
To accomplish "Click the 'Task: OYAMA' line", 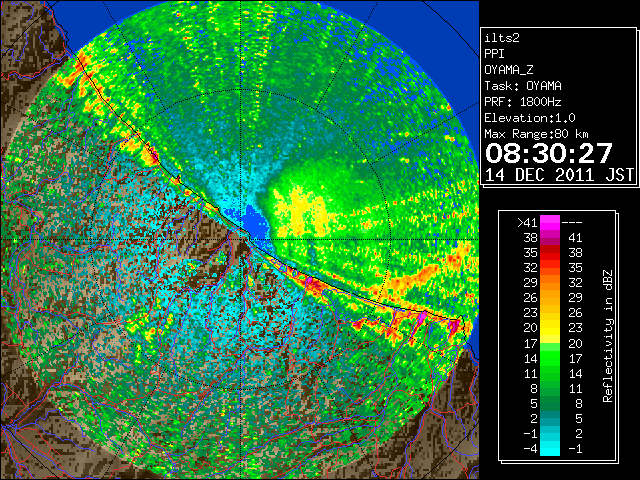I will point(523,86).
